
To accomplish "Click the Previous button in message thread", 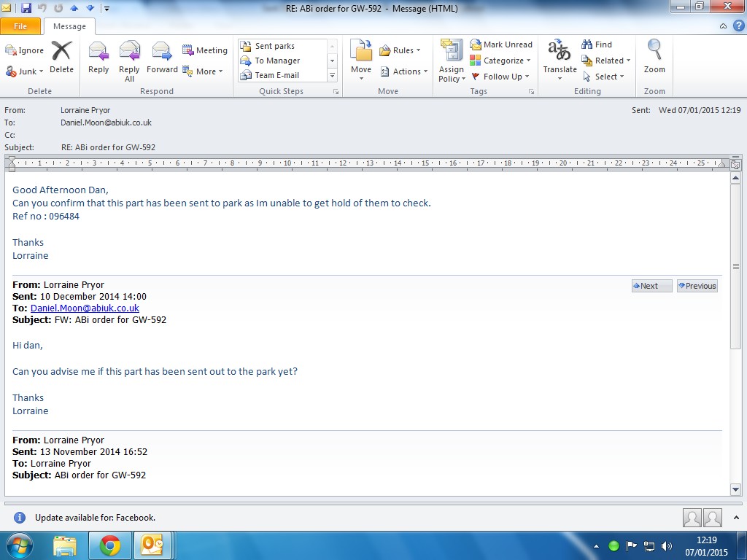I will pos(697,286).
